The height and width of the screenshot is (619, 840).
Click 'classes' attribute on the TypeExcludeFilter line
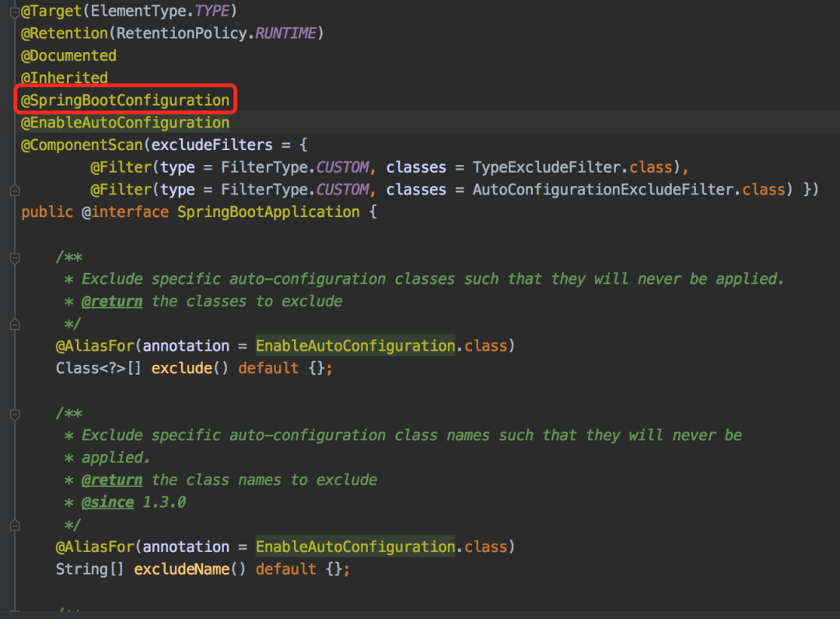[x=416, y=167]
